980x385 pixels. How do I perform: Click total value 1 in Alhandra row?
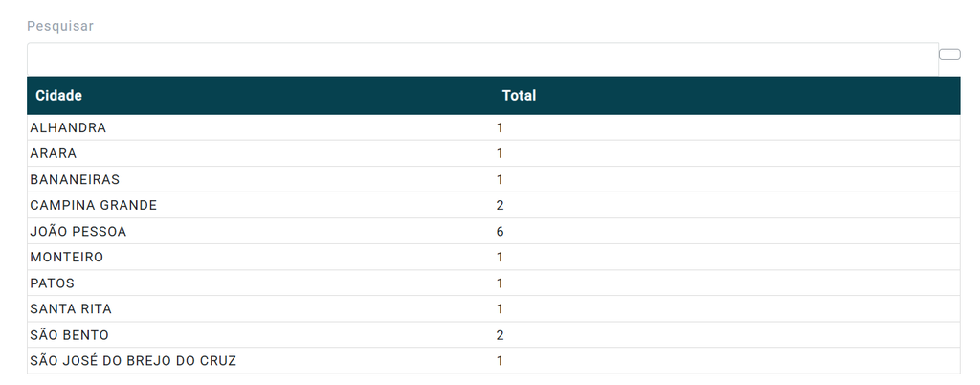[x=500, y=128]
